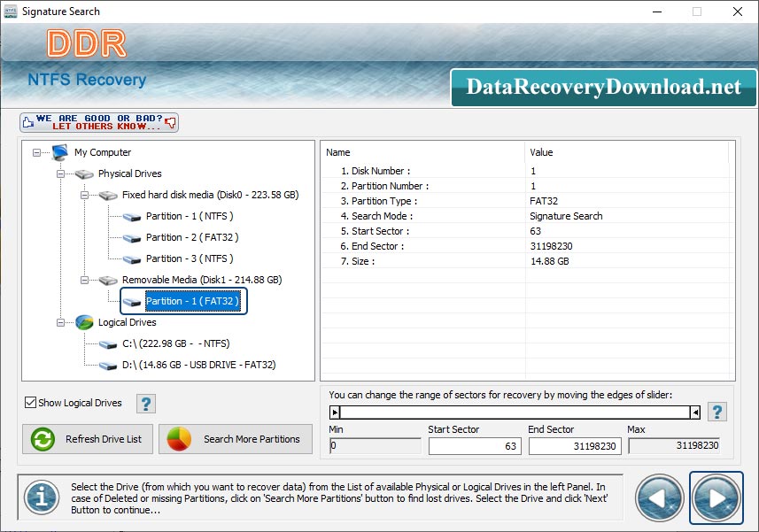This screenshot has width=759, height=532.
Task: Click 'Removable Media (Disk1 - 214.88 GB)' label
Action: pos(202,280)
